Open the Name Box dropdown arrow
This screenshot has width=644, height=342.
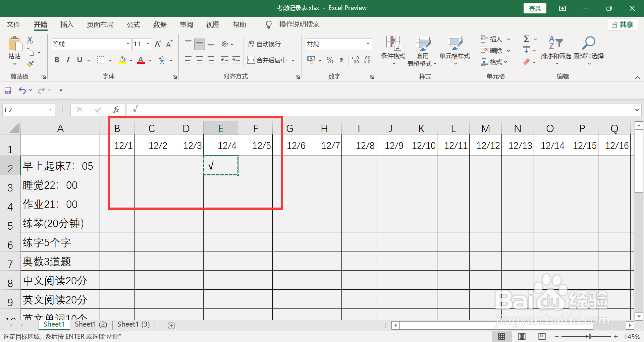point(50,110)
